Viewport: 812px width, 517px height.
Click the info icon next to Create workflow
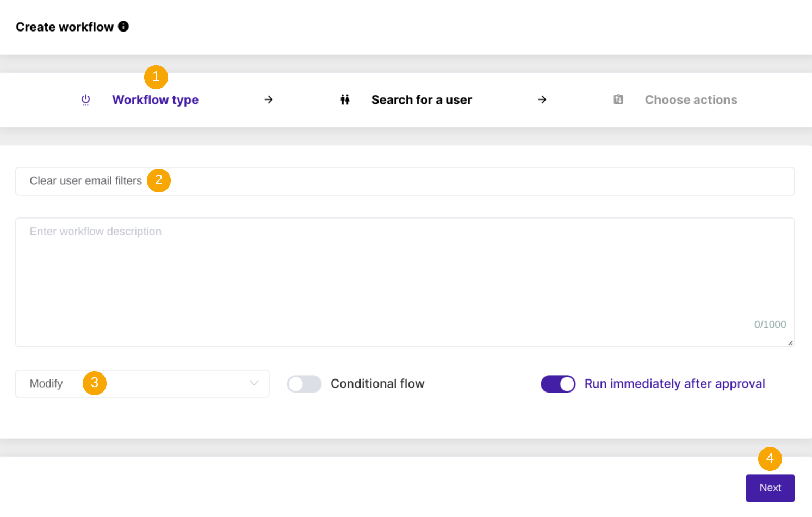[124, 26]
